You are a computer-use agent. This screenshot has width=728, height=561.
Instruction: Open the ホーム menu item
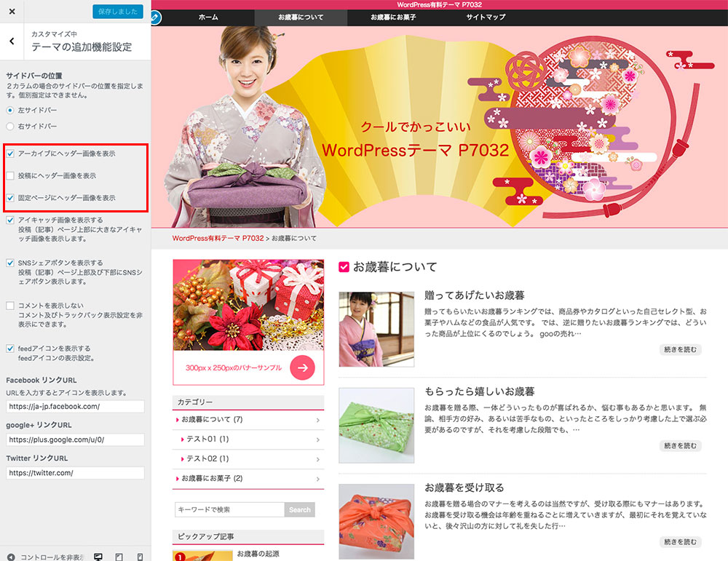pos(208,17)
